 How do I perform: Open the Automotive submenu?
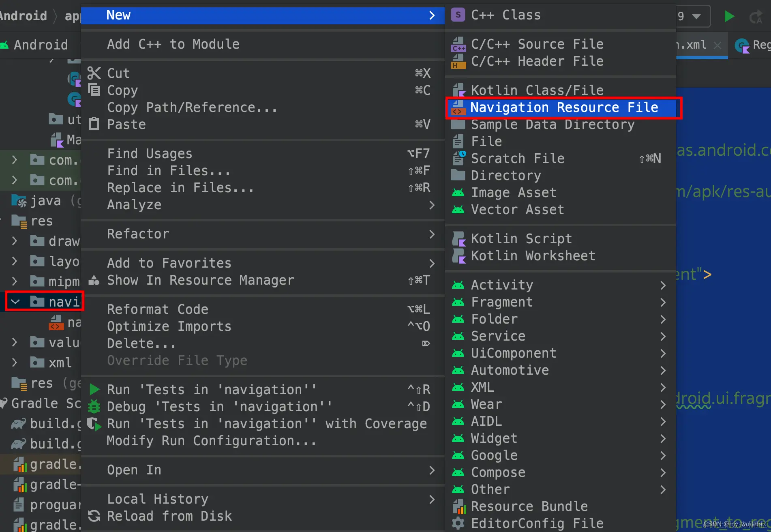[x=561, y=370]
